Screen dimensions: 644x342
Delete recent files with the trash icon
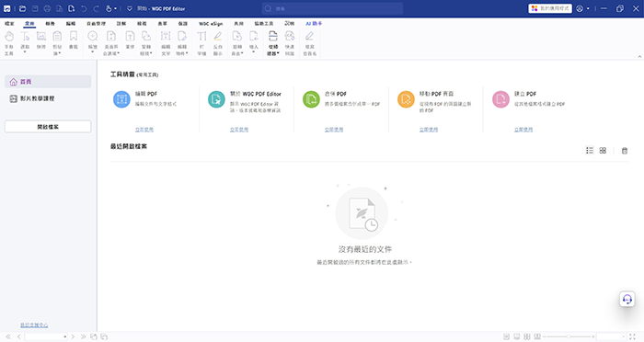(625, 151)
